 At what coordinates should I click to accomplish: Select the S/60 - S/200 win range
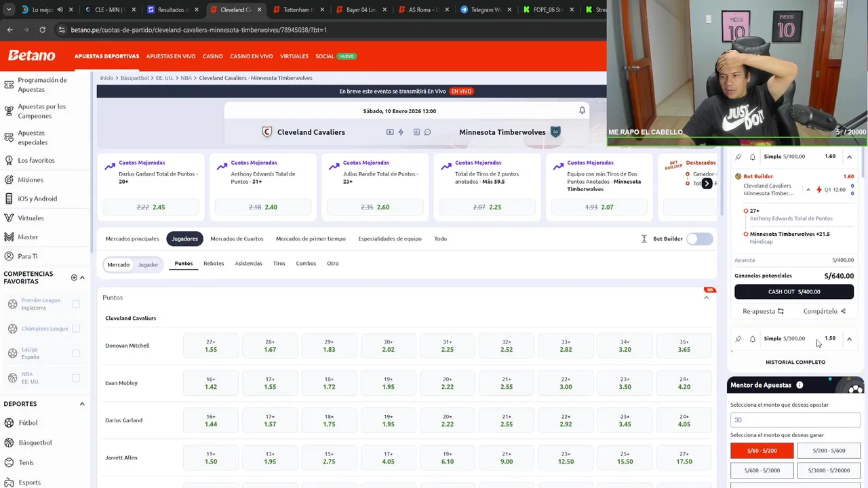[762, 451]
